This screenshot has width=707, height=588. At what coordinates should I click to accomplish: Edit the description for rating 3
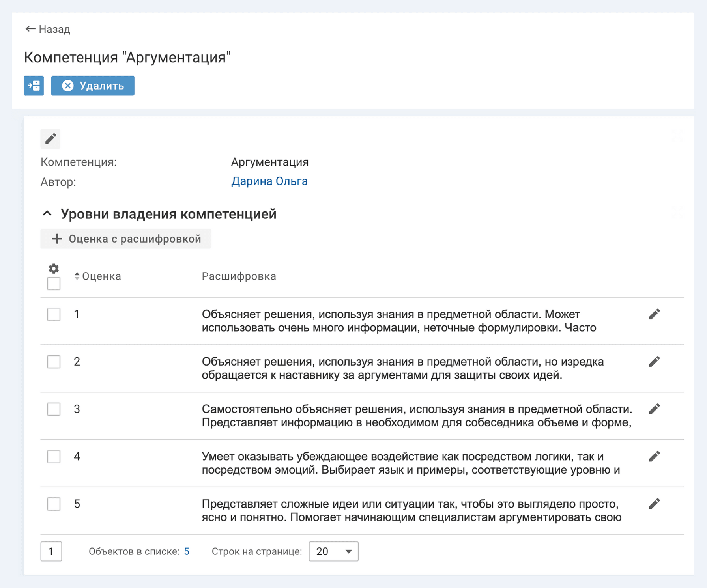click(654, 409)
